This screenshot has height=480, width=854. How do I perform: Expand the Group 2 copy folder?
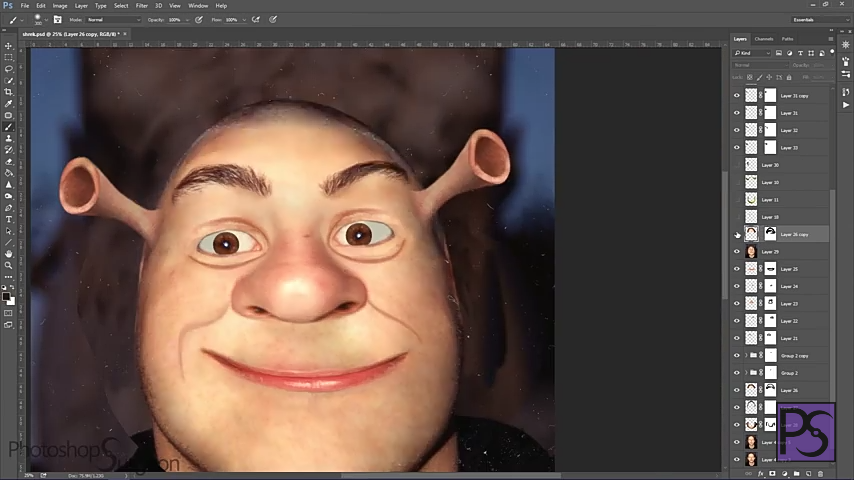[x=746, y=356]
